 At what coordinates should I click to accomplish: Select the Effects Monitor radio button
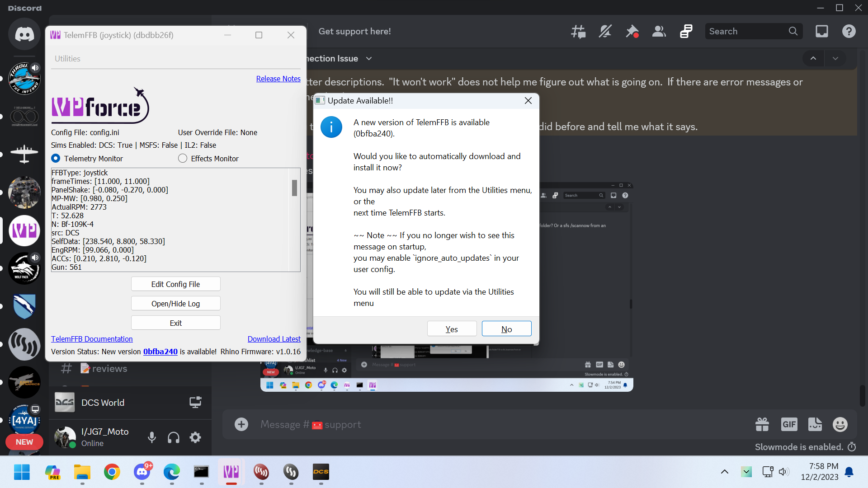[183, 159]
